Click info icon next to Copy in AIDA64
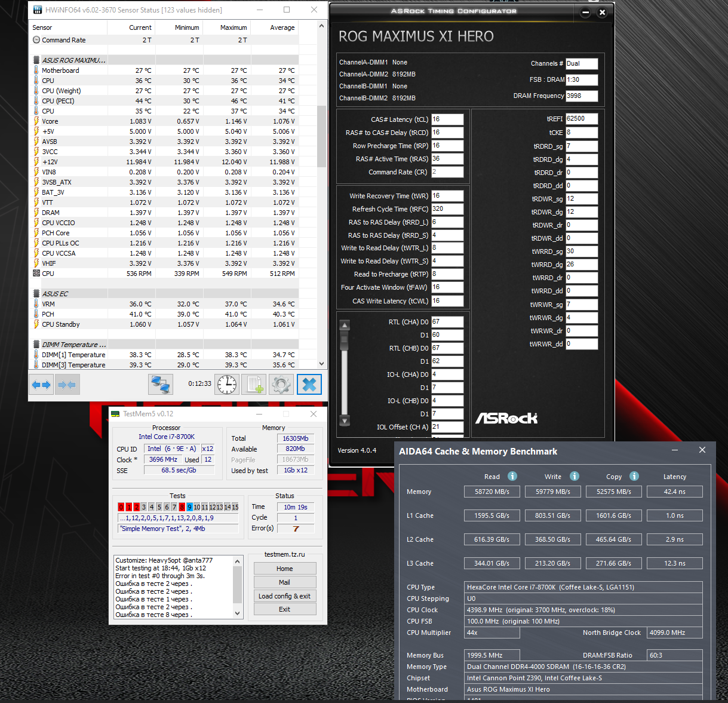This screenshot has height=703, width=728. 634,476
